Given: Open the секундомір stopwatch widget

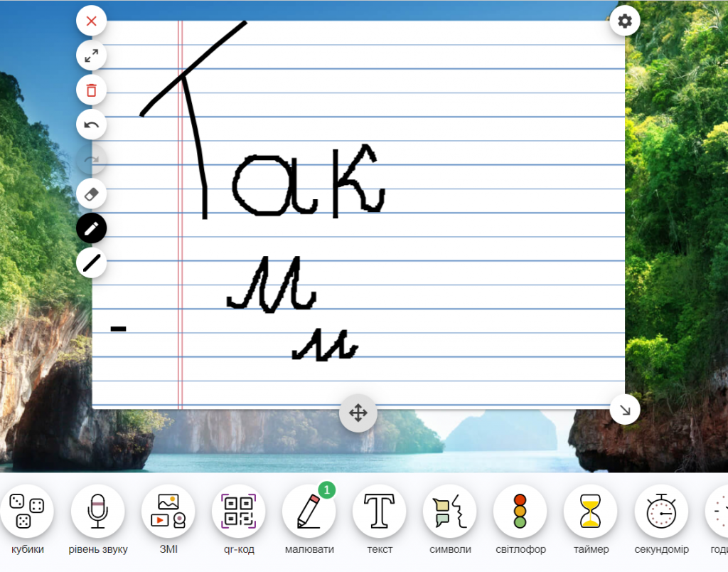Looking at the screenshot, I should [x=660, y=512].
